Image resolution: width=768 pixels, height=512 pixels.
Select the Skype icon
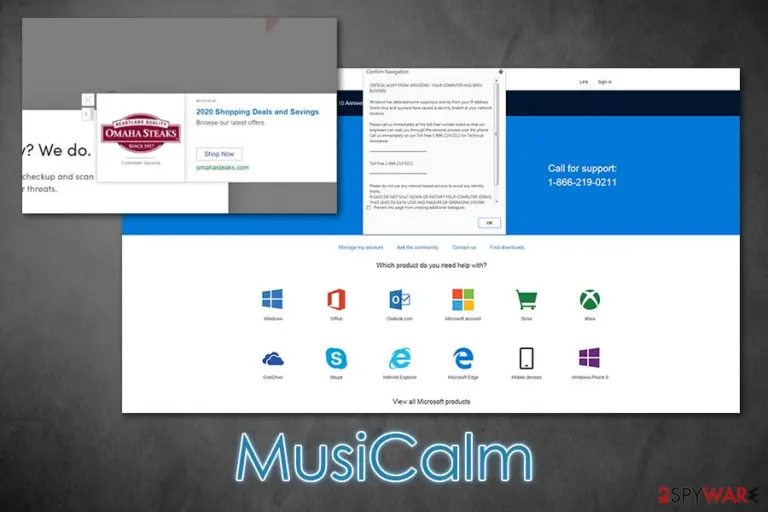(x=336, y=358)
